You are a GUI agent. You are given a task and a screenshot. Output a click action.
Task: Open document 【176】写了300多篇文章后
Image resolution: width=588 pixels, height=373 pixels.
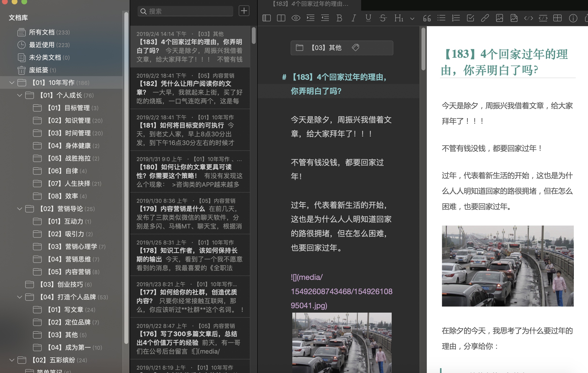coord(190,339)
